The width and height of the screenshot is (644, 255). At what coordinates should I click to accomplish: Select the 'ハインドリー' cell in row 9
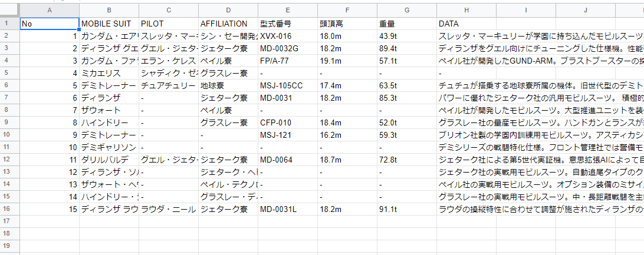click(109, 122)
